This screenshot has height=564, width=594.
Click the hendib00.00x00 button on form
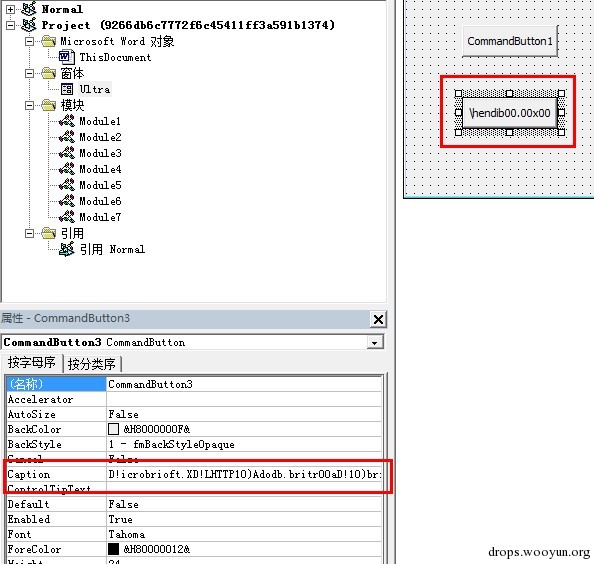(x=510, y=113)
